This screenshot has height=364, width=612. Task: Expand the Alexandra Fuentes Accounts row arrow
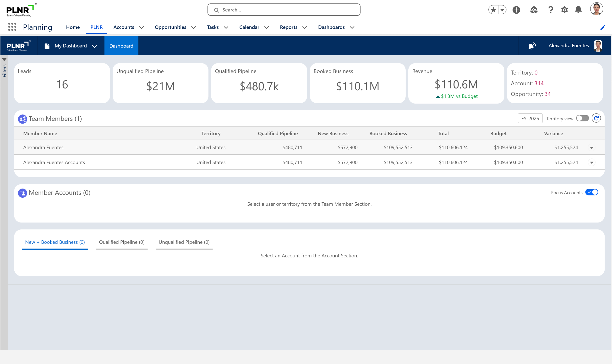[x=591, y=163]
